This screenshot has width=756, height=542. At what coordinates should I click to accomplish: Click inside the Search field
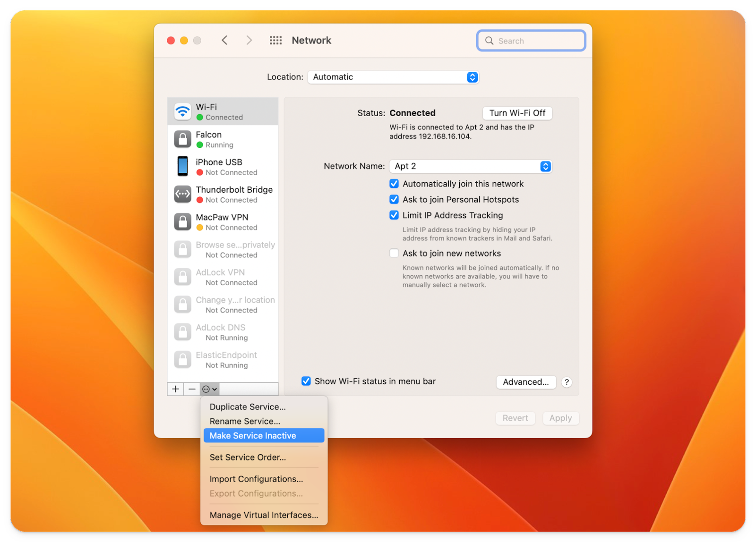(530, 41)
